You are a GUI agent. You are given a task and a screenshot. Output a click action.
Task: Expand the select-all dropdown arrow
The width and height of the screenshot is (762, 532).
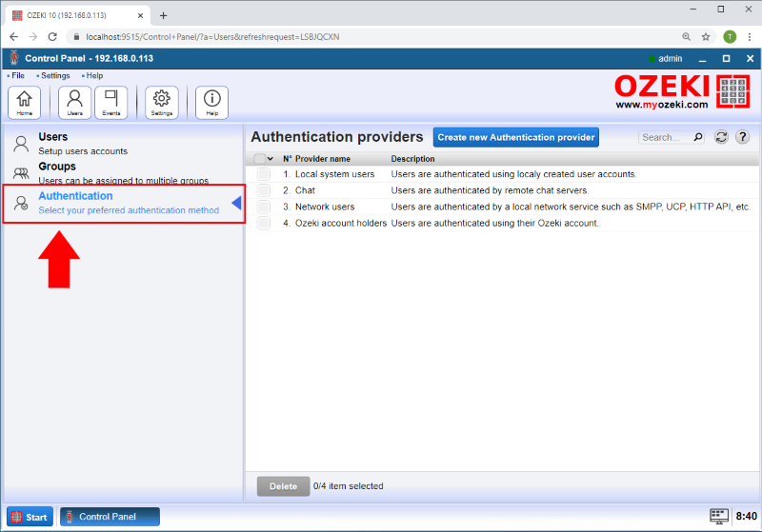[271, 159]
